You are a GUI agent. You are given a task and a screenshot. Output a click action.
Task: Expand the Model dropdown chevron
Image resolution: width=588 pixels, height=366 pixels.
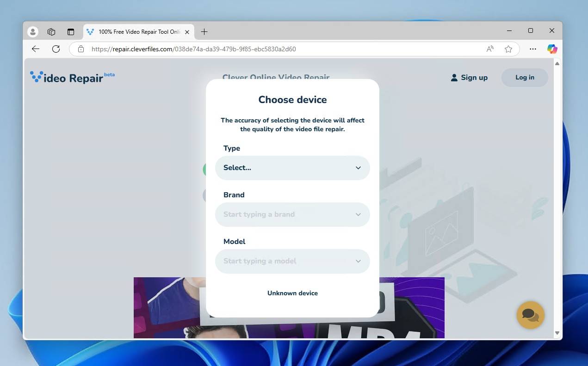point(358,261)
